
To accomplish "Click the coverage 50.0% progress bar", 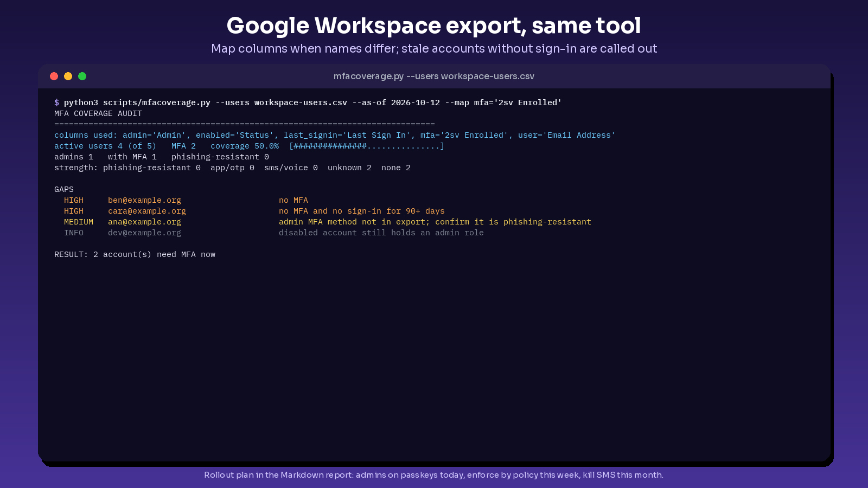I will [367, 146].
